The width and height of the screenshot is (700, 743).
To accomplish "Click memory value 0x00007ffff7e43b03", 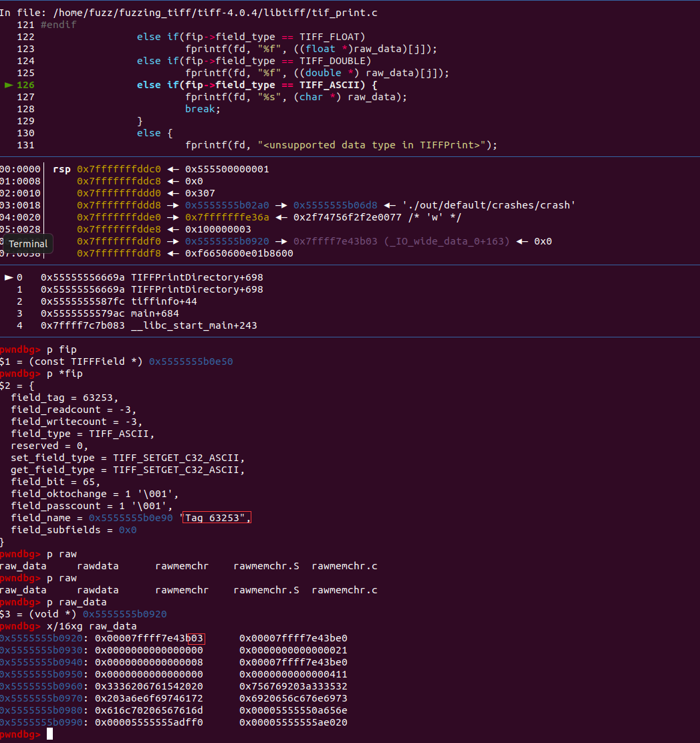I will click(149, 638).
